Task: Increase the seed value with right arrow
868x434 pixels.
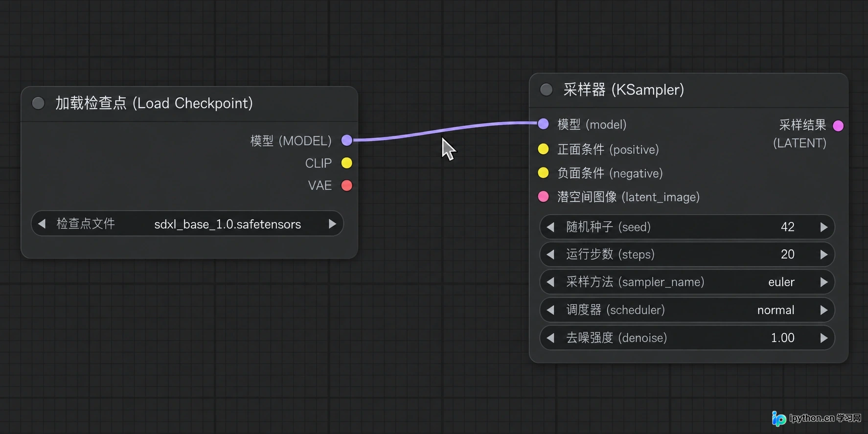Action: [x=824, y=227]
